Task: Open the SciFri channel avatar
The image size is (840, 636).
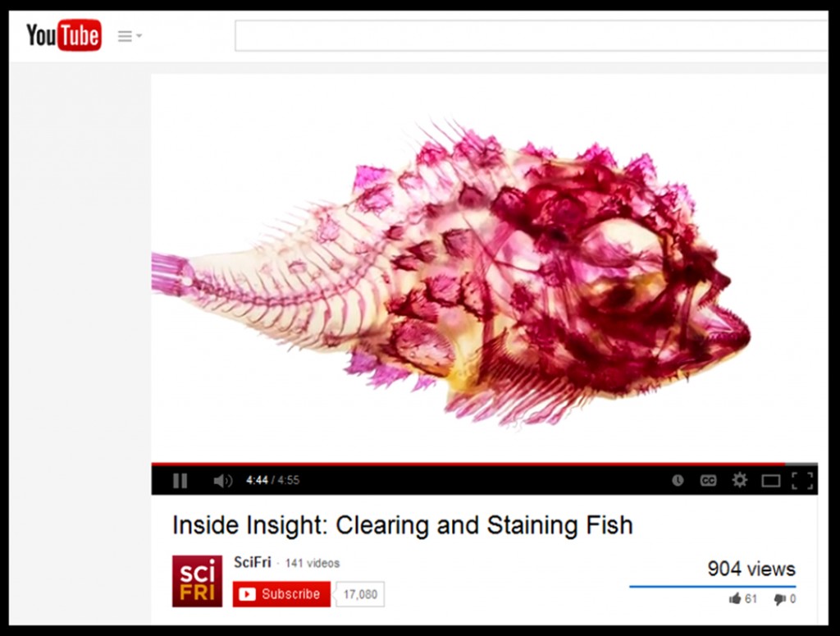Action: (x=197, y=581)
